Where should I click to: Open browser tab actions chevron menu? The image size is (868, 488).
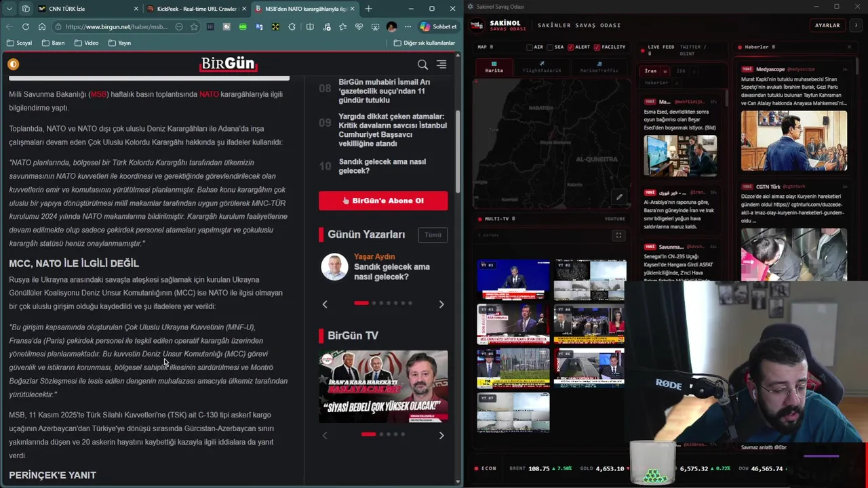(x=9, y=9)
